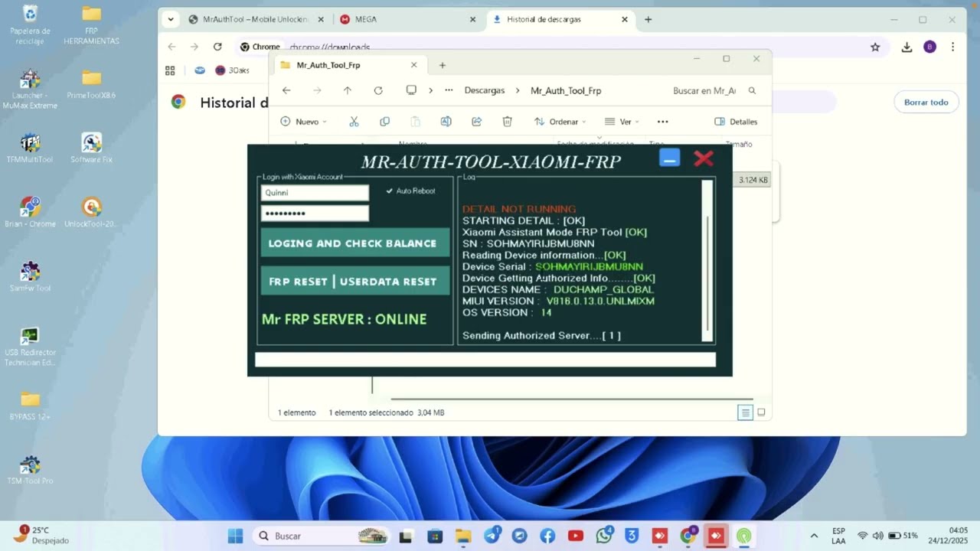Open USB Redirector Technician desktop icon
This screenshot has height=551, width=980.
point(30,347)
